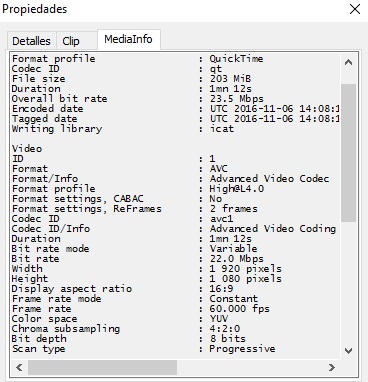Click the 'AVC' format value
The width and height of the screenshot is (368, 382).
[219, 169]
